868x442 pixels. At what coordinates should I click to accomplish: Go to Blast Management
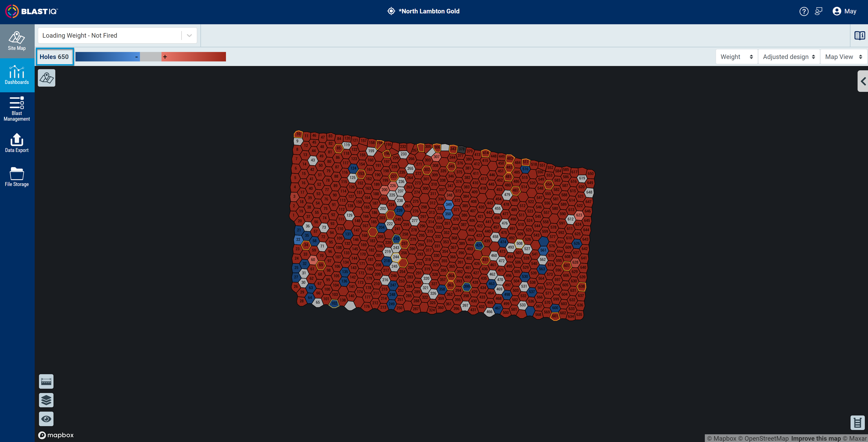17,109
